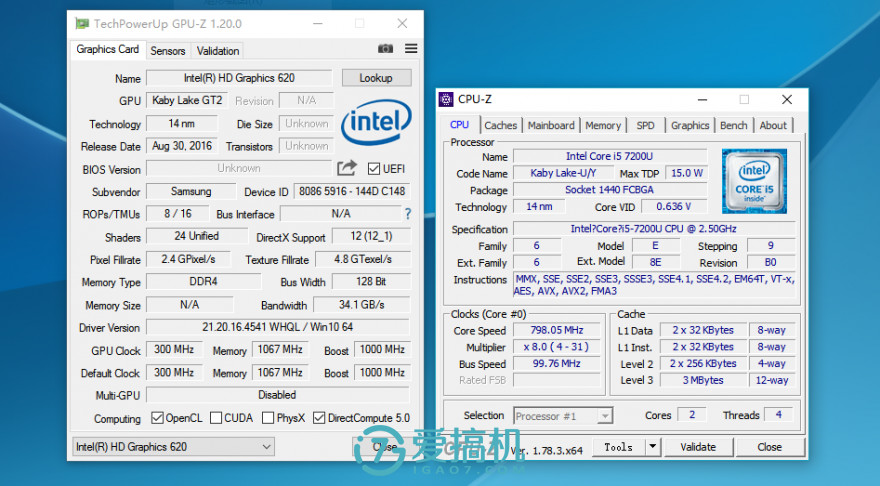Click the GPU value Kaby Lake GT2
This screenshot has height=486, width=880.
[187, 100]
